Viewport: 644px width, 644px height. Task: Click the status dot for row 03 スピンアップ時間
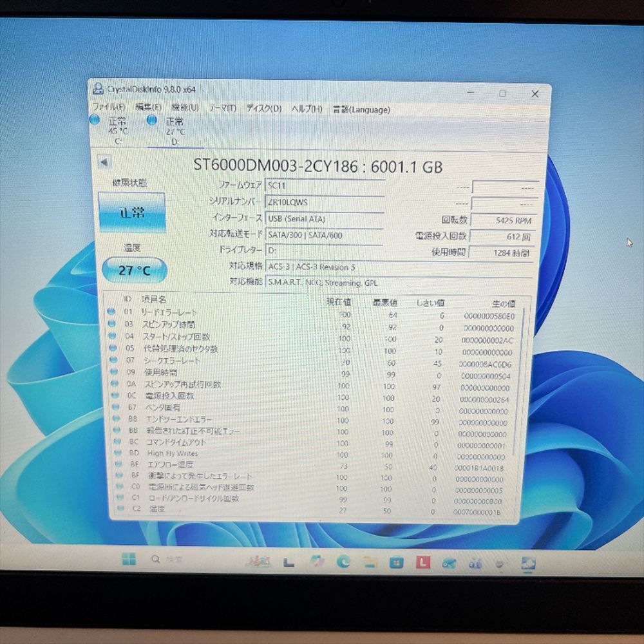tap(111, 324)
